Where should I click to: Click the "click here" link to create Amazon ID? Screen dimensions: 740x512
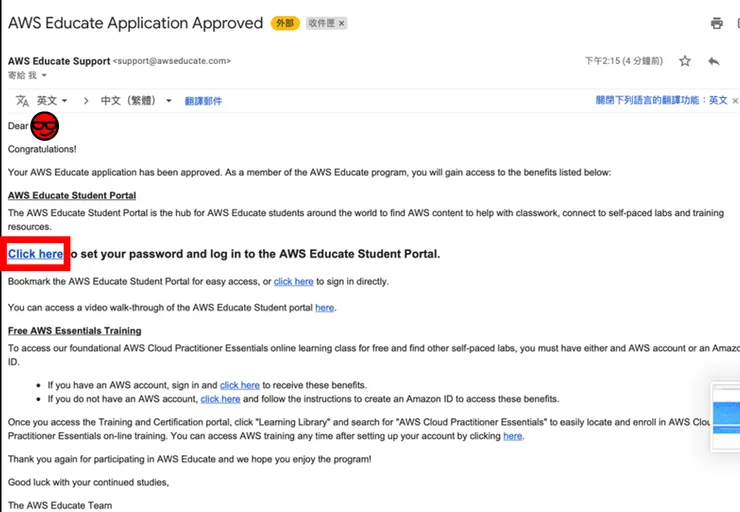coord(220,399)
